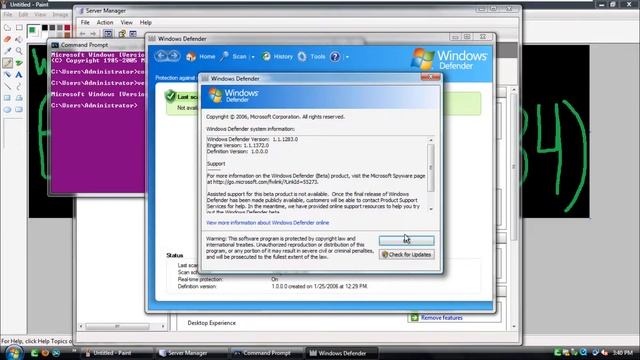The image size is (640, 360).
Task: Start a Scan from Defender toolbar
Action: [234, 57]
